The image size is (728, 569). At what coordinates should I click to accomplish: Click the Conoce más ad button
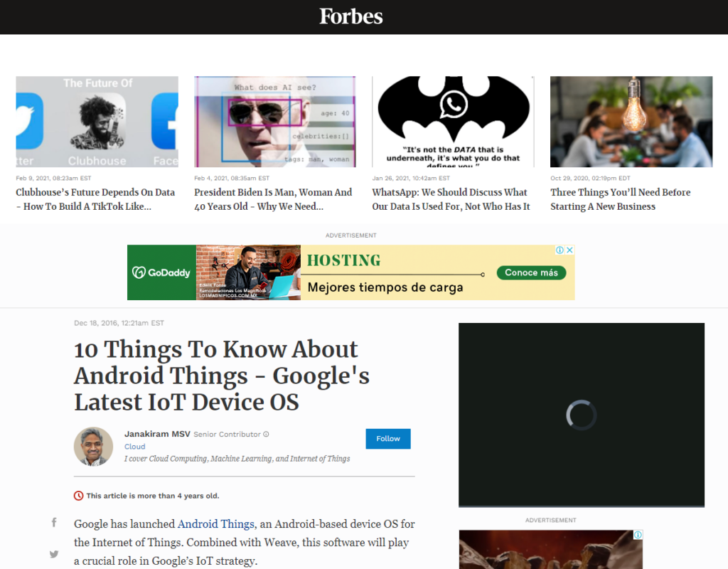click(x=531, y=272)
